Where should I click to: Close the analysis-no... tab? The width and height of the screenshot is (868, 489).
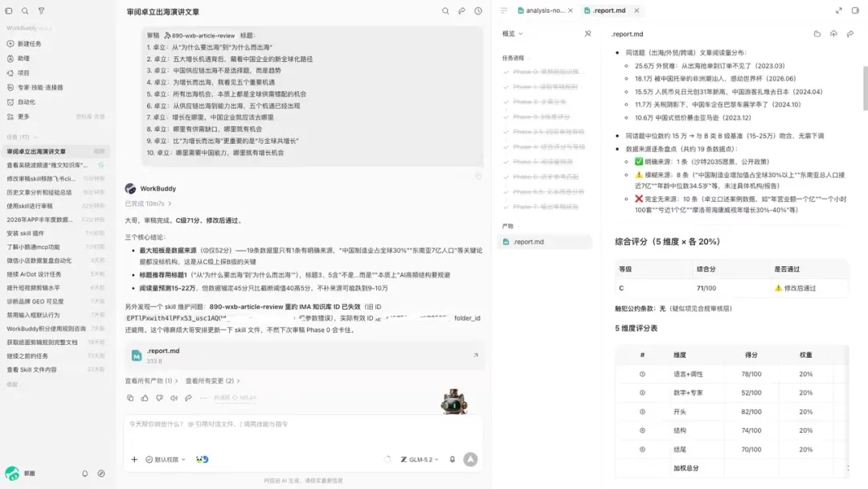[x=570, y=10]
